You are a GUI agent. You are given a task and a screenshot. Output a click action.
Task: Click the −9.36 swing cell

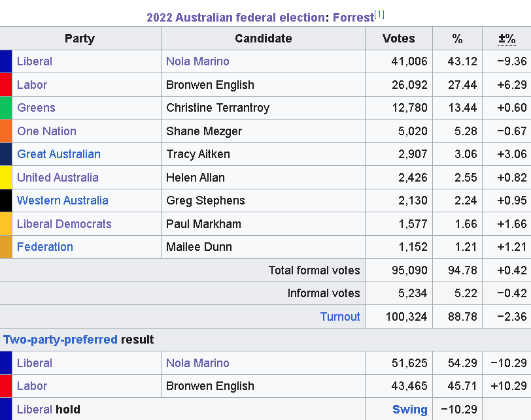(507, 61)
